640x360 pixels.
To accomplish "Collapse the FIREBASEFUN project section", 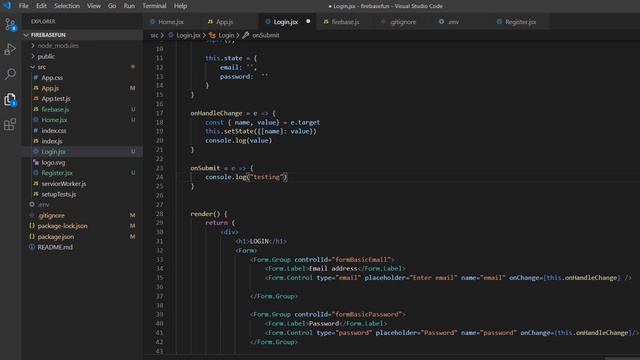I will 82,35.
